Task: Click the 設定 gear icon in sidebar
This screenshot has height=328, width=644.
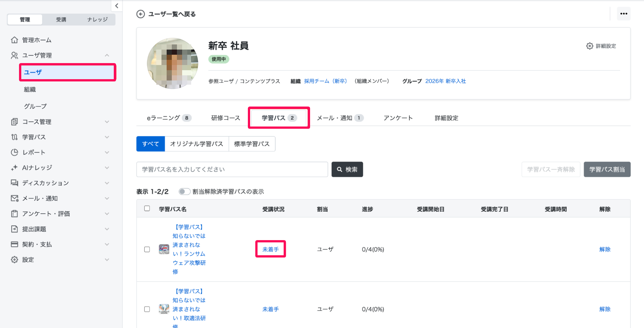Action: 15,259
